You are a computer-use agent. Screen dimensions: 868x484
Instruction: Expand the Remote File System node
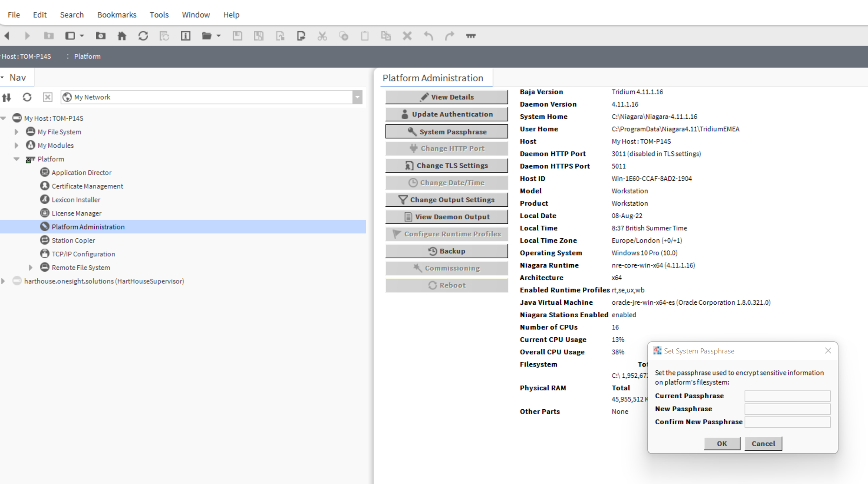[31, 267]
